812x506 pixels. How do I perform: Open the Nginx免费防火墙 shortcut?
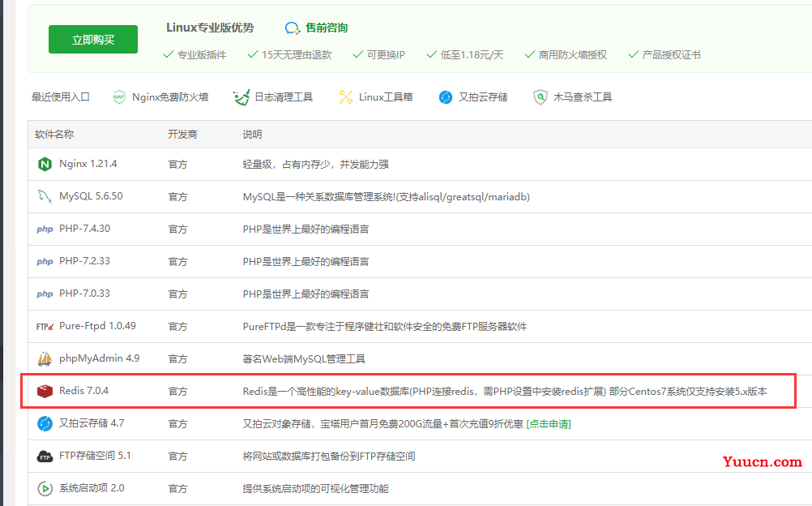[170, 97]
